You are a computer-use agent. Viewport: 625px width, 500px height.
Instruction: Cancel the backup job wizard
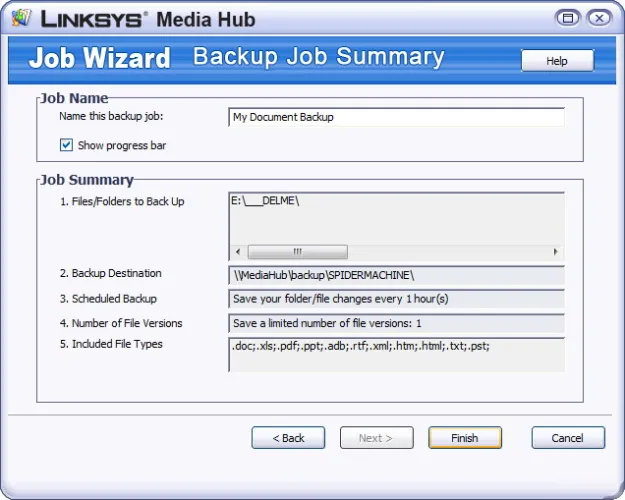[568, 438]
